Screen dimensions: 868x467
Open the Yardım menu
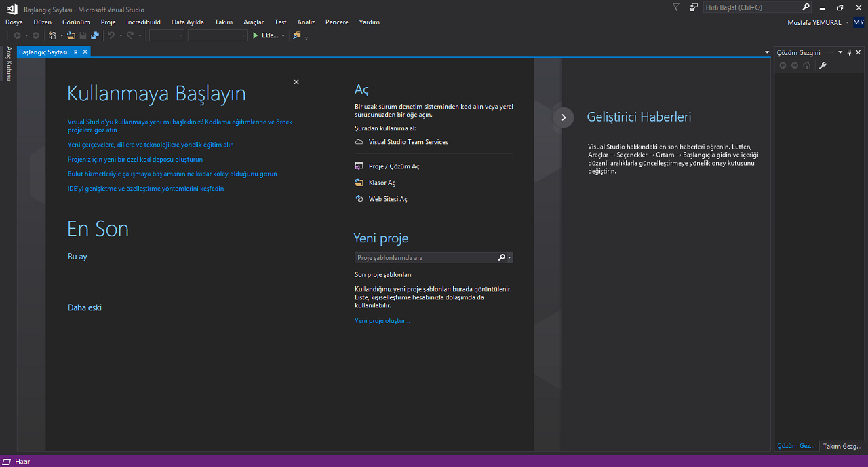370,22
